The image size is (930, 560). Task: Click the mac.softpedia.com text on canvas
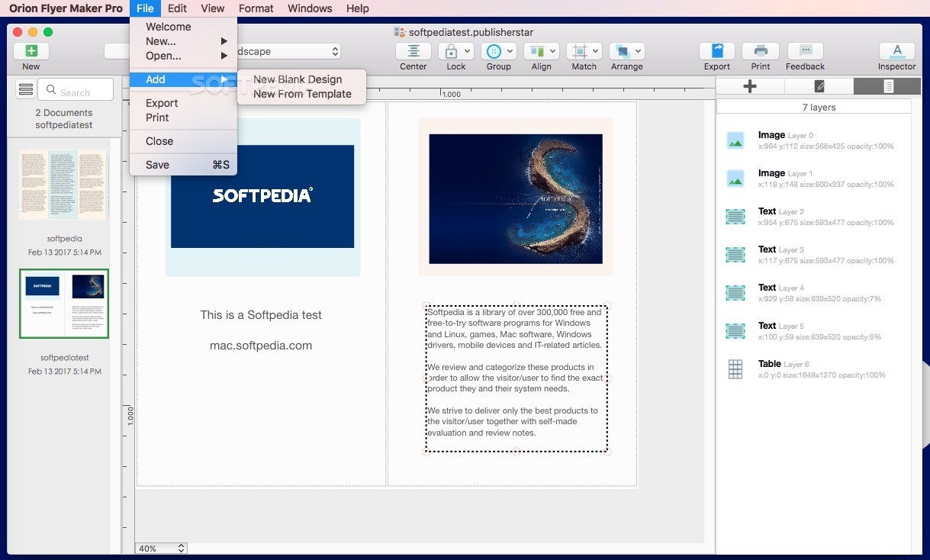(261, 346)
